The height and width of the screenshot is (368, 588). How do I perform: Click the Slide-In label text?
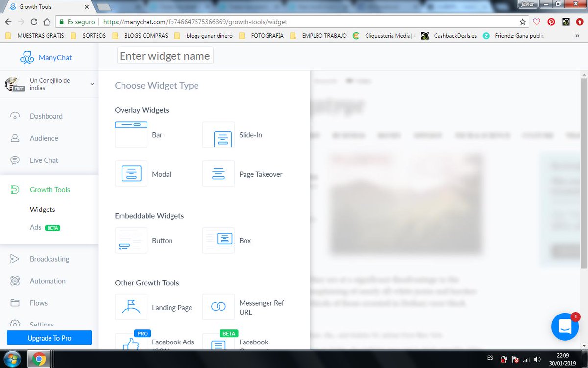click(x=250, y=135)
